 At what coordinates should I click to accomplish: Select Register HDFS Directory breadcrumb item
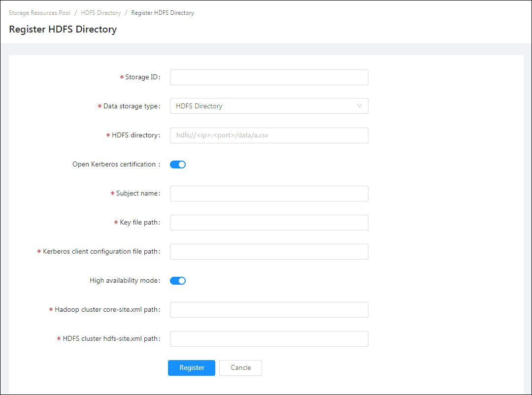tap(163, 13)
